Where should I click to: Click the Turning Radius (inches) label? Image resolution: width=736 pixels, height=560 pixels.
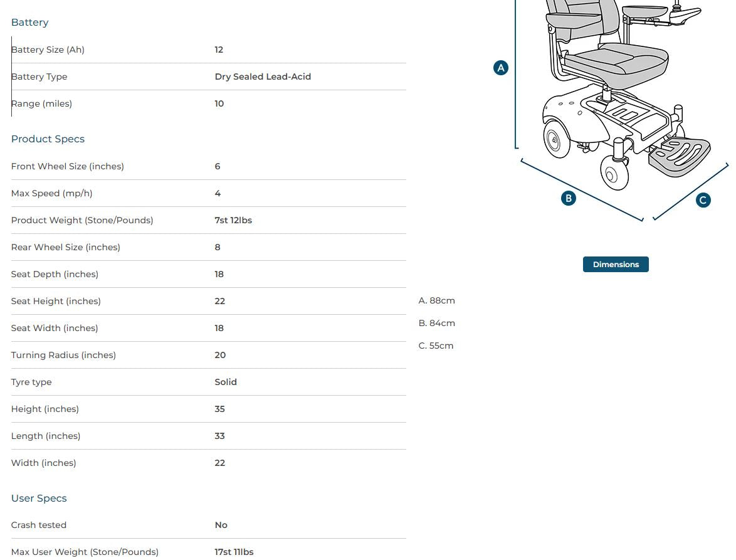point(63,356)
